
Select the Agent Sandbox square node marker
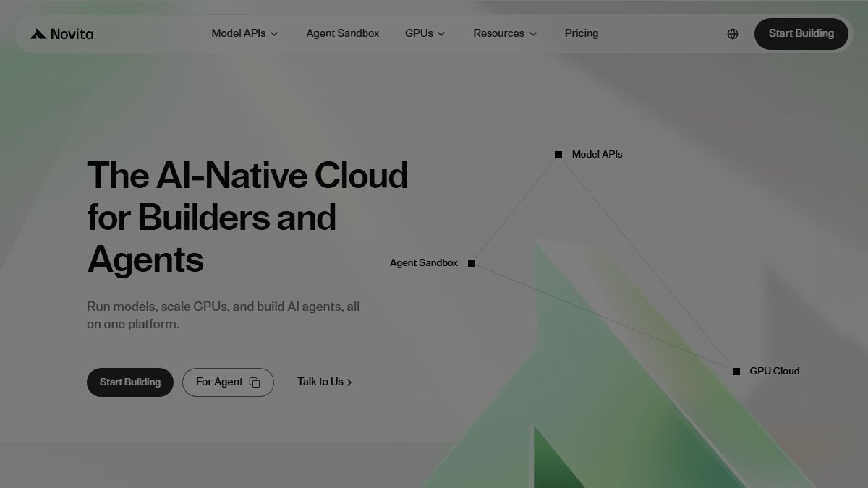point(472,263)
